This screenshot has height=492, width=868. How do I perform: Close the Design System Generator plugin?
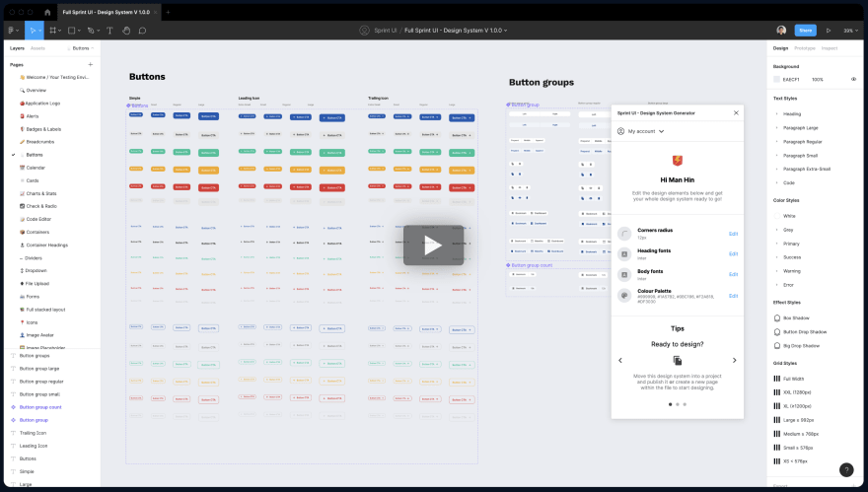point(736,113)
